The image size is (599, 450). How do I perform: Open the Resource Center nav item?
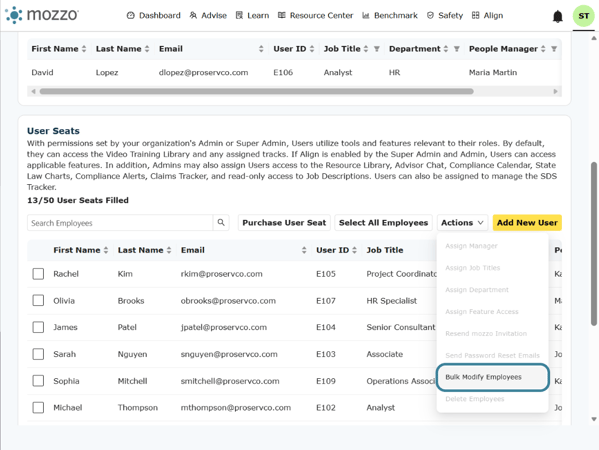pyautogui.click(x=315, y=16)
